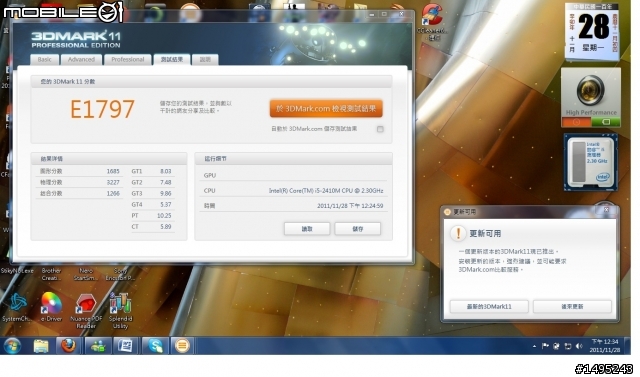Screen dimensions: 640x377
Task: Click the network tray icon
Action: 567,346
